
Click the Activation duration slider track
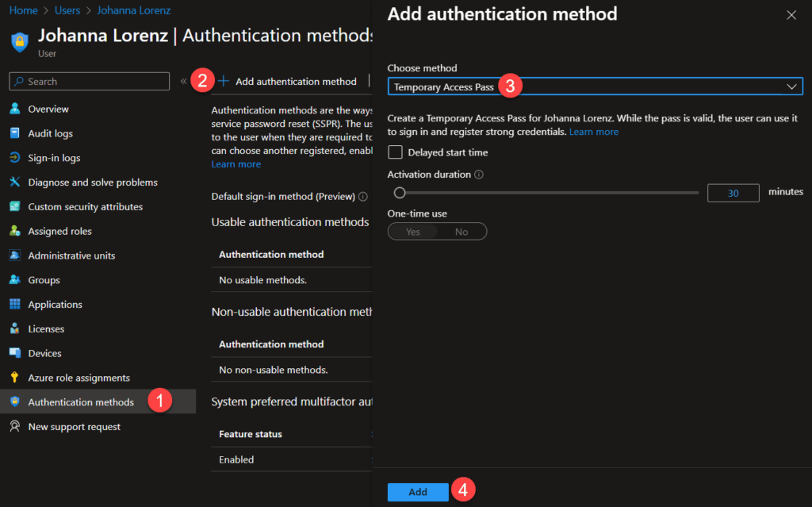click(x=549, y=193)
